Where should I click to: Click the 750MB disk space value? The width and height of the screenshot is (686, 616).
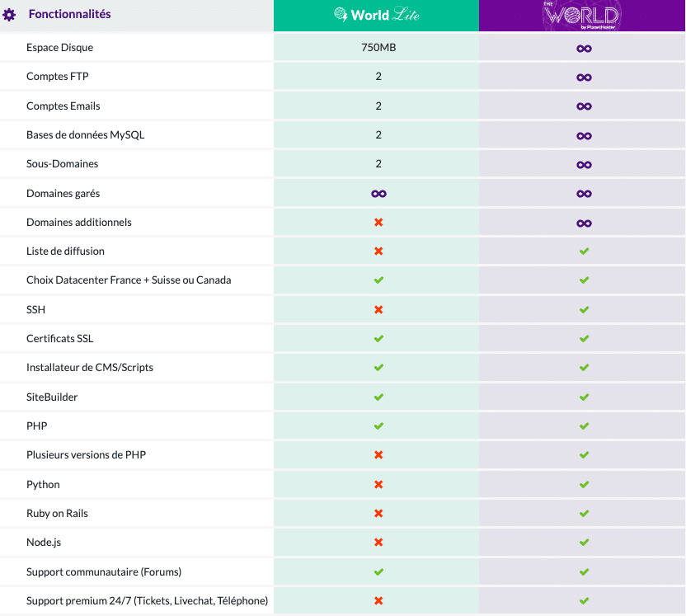click(378, 48)
